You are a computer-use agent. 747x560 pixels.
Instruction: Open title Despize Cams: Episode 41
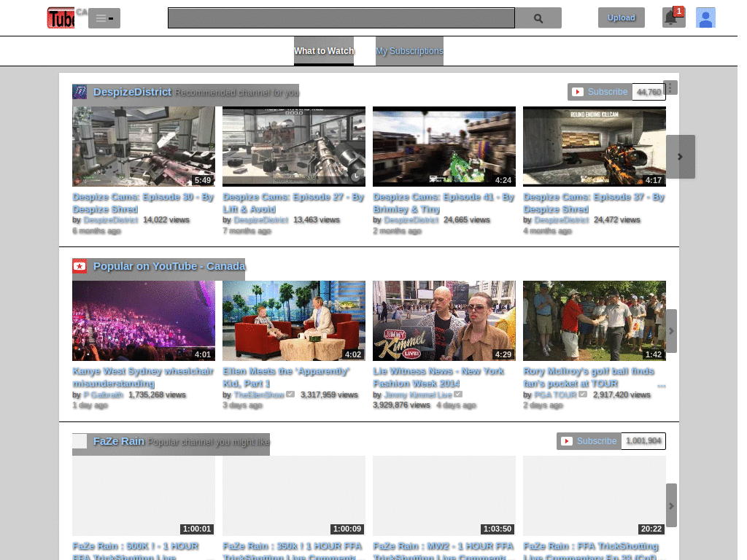[x=444, y=203]
